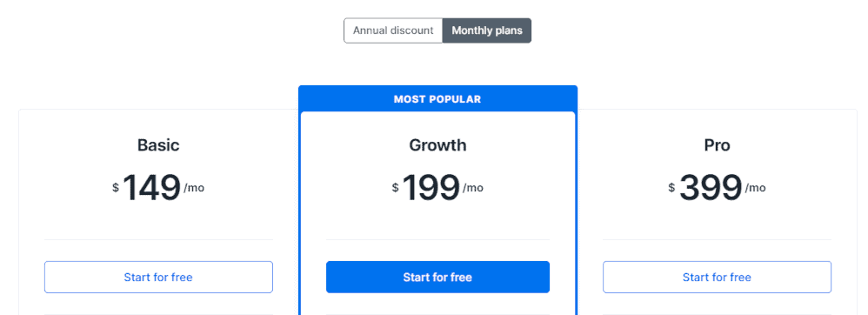The height and width of the screenshot is (315, 868).
Task: Start for free on Basic plan
Action: 158,277
